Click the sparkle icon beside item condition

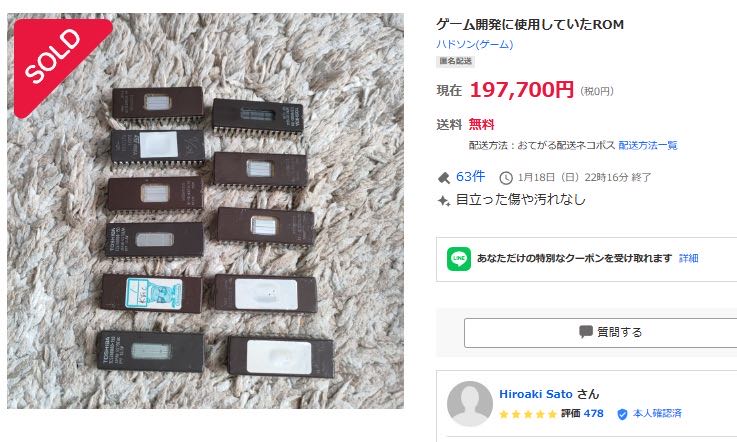click(444, 201)
